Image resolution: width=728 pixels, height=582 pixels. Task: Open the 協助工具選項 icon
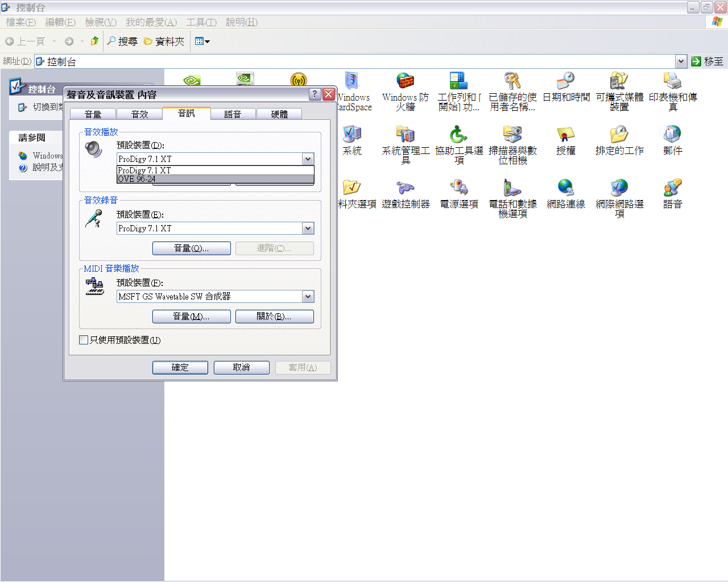[459, 144]
